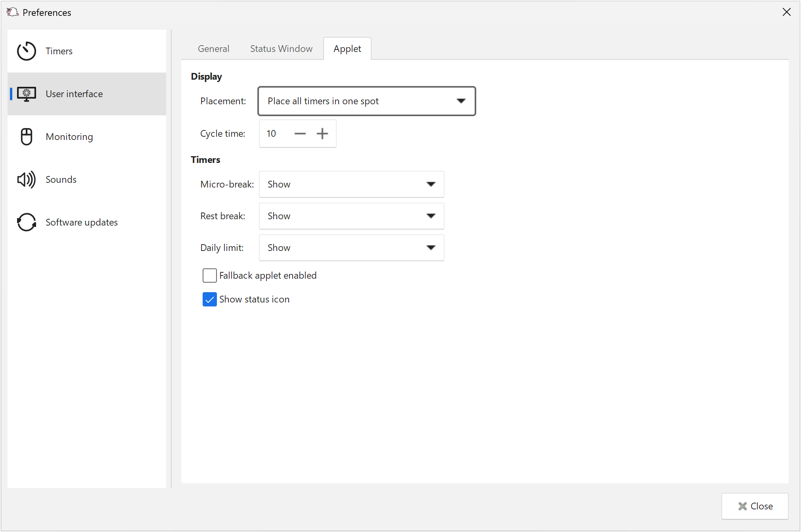Click the Cycle time value field
The image size is (801, 532).
tap(275, 134)
